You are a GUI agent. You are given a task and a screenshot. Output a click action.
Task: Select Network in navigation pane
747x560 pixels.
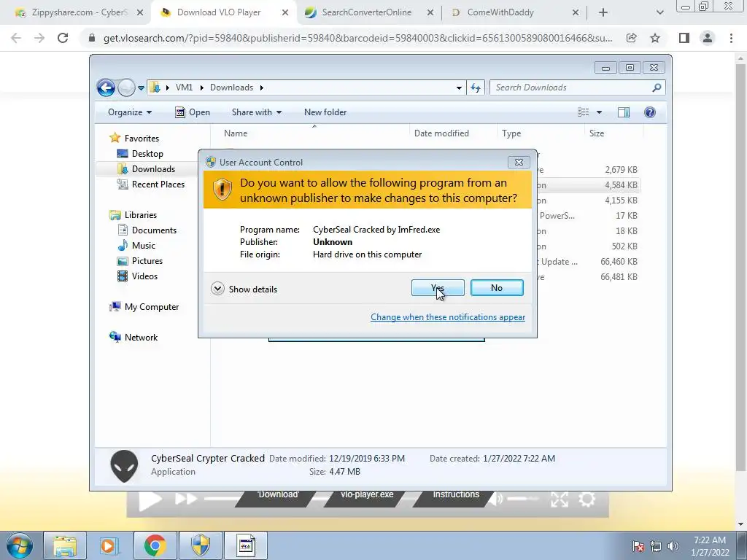141,338
